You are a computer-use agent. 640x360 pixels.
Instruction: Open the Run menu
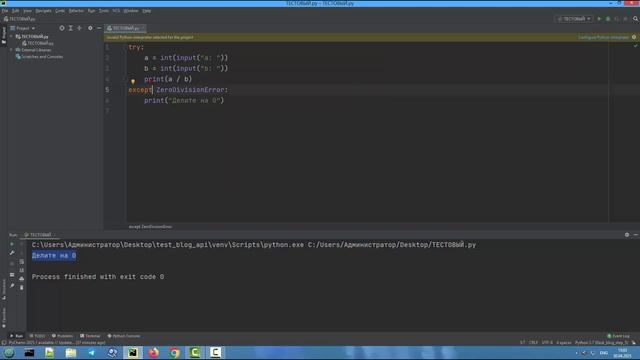(91, 11)
